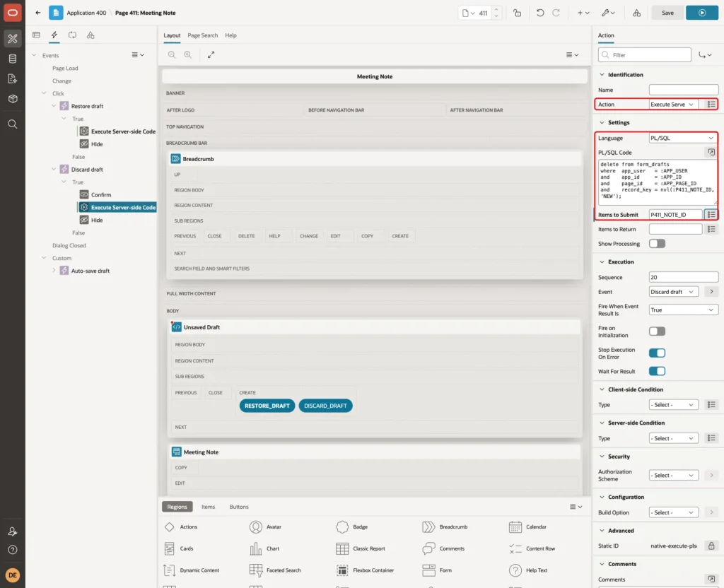
Task: Switch gallery to Buttons tab
Action: [239, 507]
